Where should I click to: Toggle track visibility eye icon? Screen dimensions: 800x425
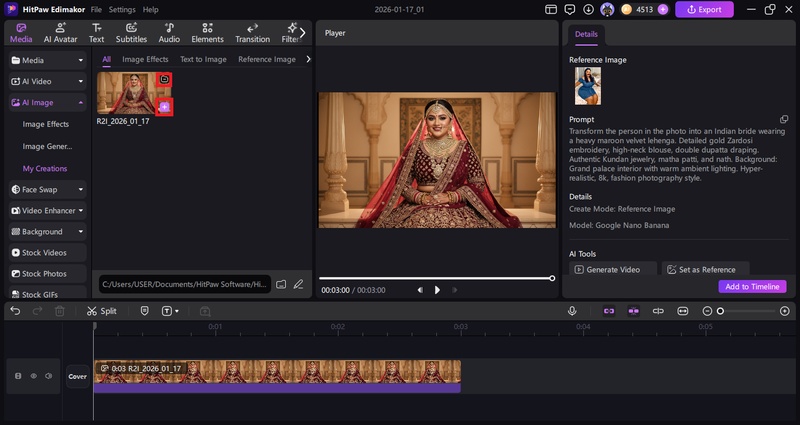[33, 376]
